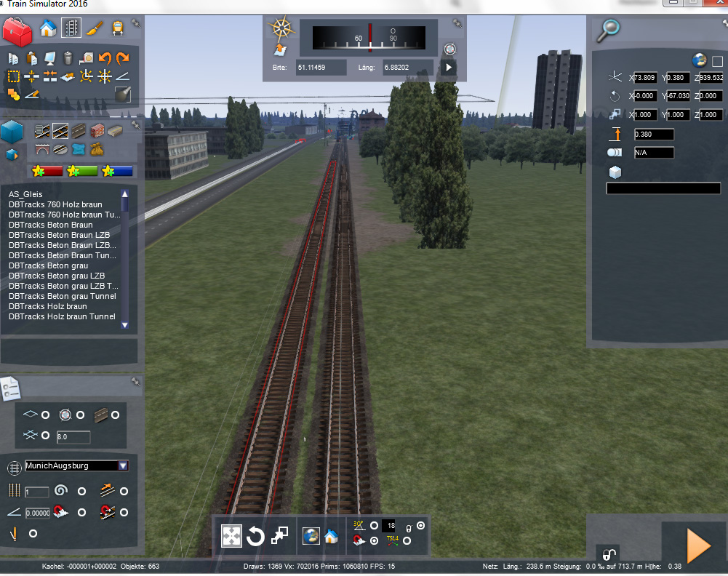This screenshot has width=728, height=576.
Task: Pin the asset browser panel
Action: coord(136,124)
